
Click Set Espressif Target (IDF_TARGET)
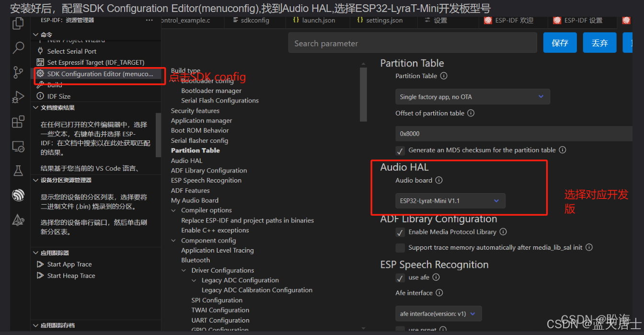[96, 62]
